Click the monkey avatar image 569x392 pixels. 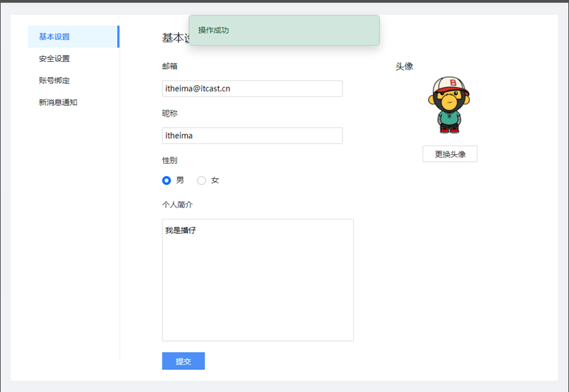pyautogui.click(x=449, y=105)
